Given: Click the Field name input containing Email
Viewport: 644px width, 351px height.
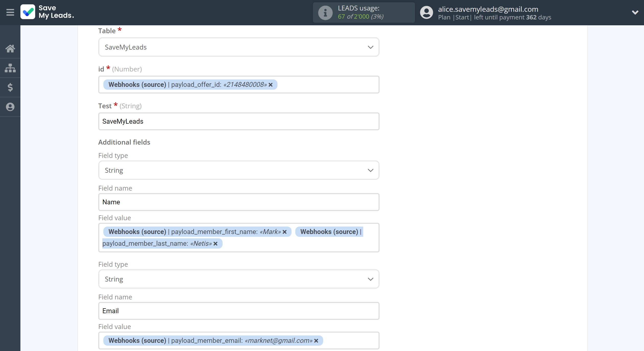Looking at the screenshot, I should pyautogui.click(x=239, y=311).
